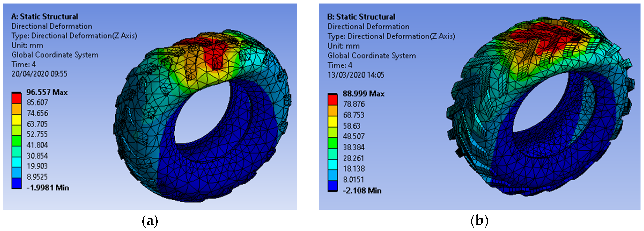Click the orange swatch in legend A

click(17, 109)
